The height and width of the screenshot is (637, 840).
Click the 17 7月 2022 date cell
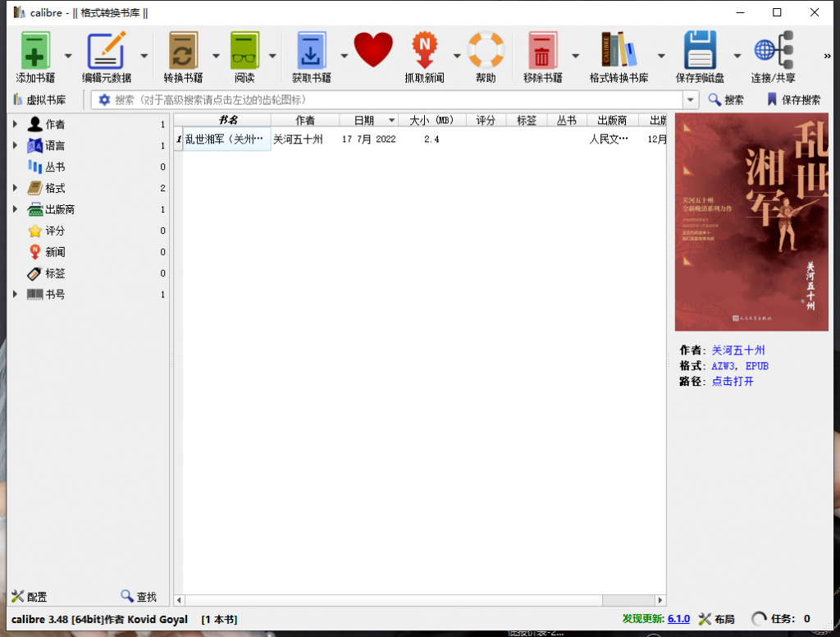[368, 139]
